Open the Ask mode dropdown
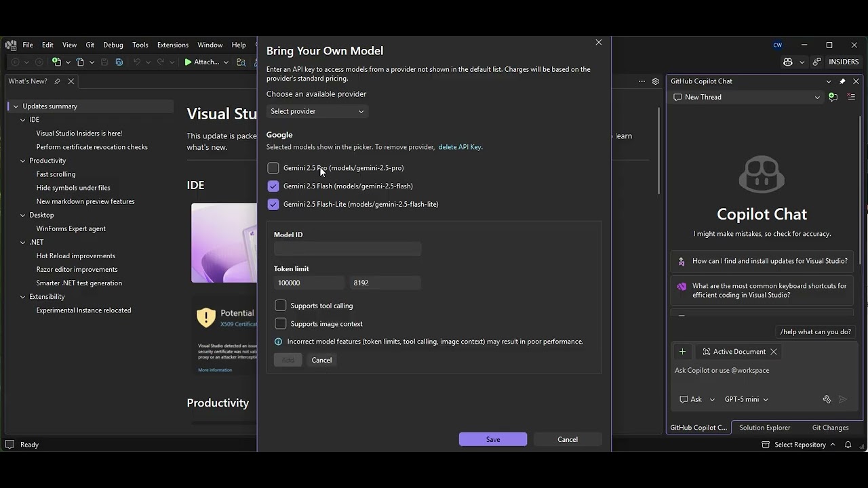 [697, 399]
